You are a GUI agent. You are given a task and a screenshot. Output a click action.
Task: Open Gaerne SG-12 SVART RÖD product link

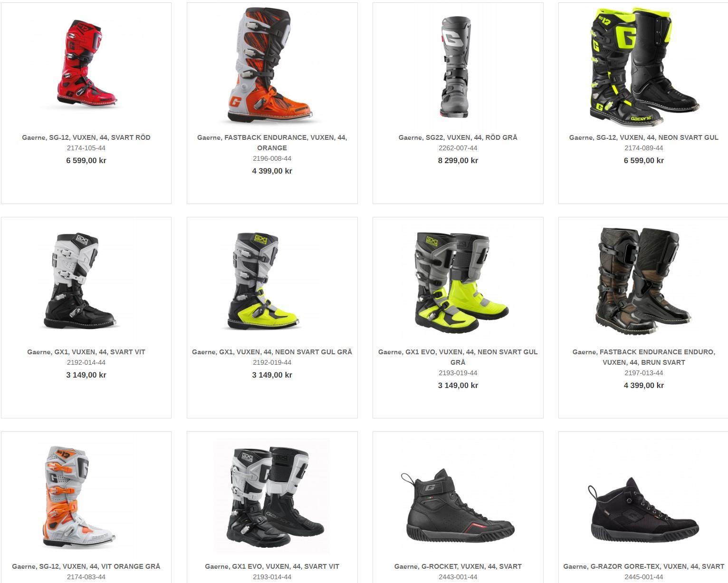tap(86, 137)
